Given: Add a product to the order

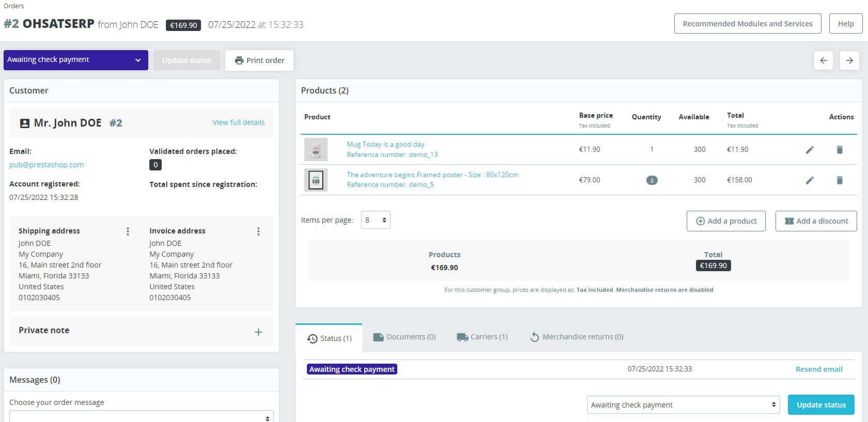Looking at the screenshot, I should pyautogui.click(x=726, y=221).
